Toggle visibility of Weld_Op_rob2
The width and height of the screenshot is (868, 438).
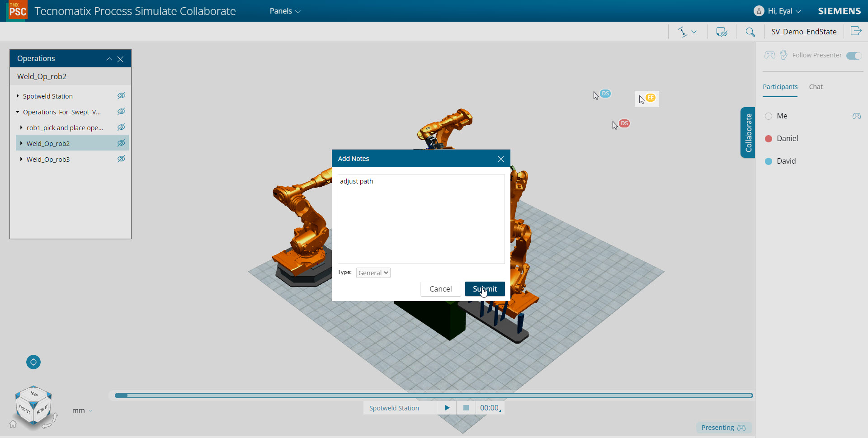[x=121, y=143]
